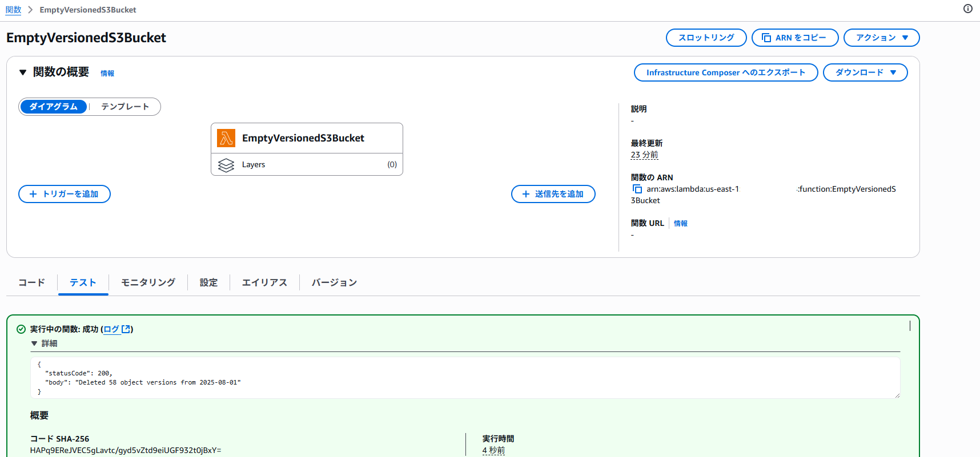Click the Layers stack icon
The height and width of the screenshot is (457, 980).
pyautogui.click(x=226, y=165)
